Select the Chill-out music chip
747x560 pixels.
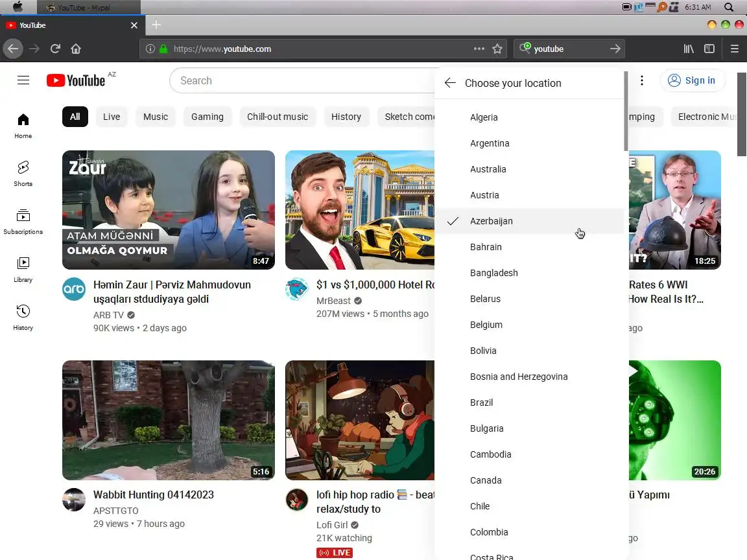click(278, 117)
